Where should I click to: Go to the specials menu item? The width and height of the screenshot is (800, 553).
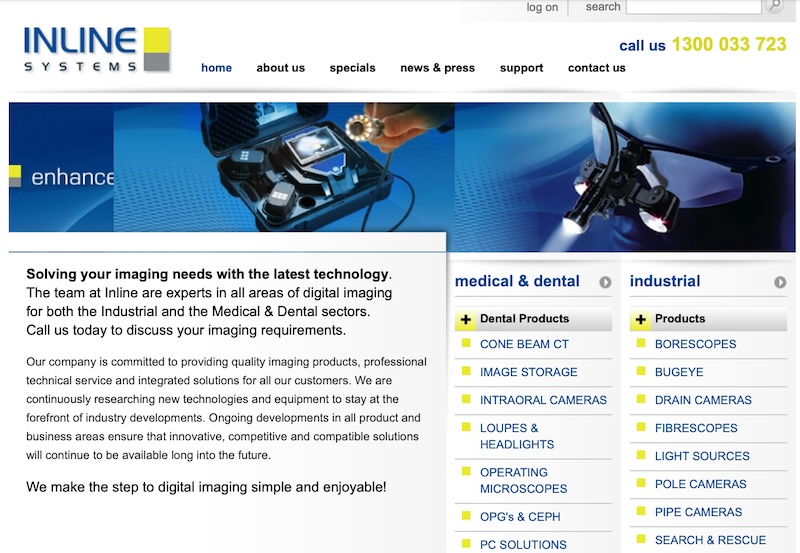(x=353, y=68)
